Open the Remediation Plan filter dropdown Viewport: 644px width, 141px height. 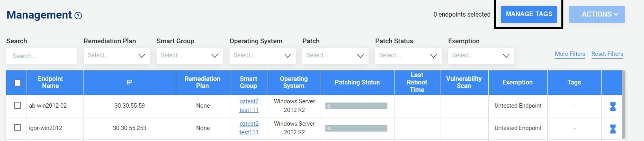click(x=117, y=56)
